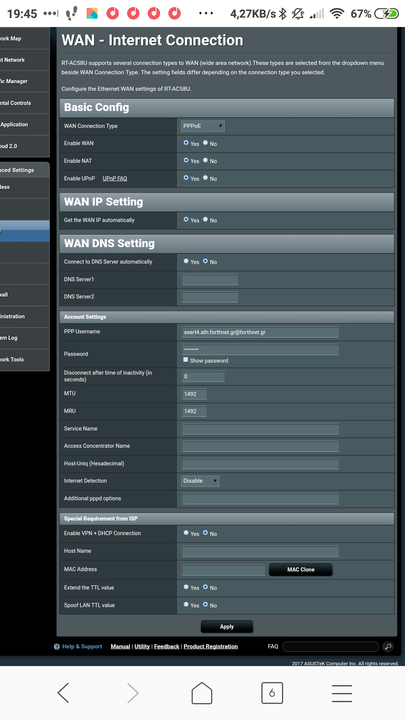Open System Log in the sidebar

coord(24,338)
